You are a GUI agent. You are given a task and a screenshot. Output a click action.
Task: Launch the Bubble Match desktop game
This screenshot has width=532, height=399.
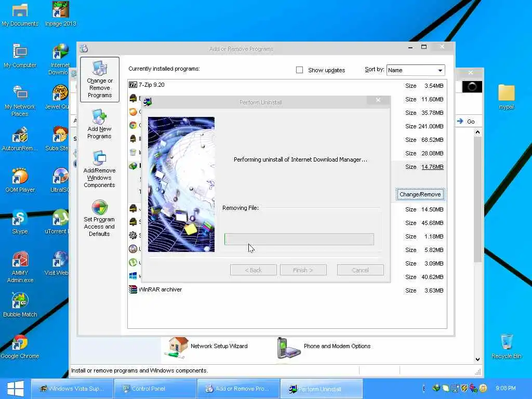(x=20, y=305)
